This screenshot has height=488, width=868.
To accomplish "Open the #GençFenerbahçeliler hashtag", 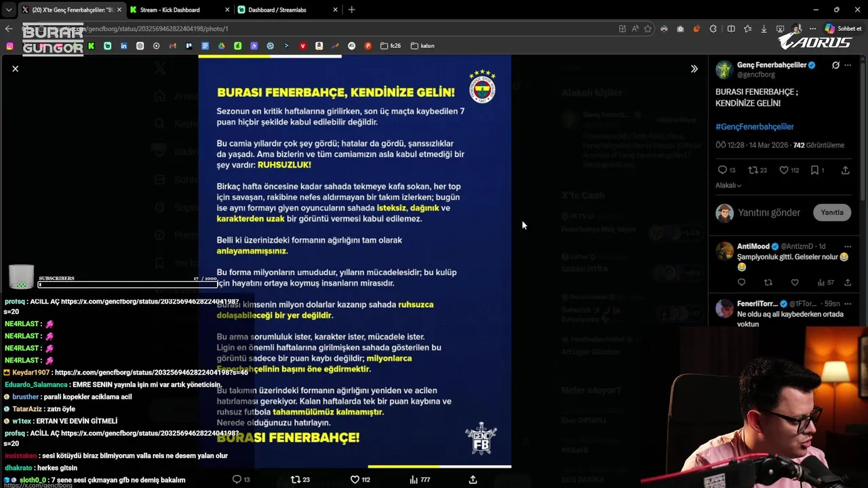I will click(x=754, y=127).
